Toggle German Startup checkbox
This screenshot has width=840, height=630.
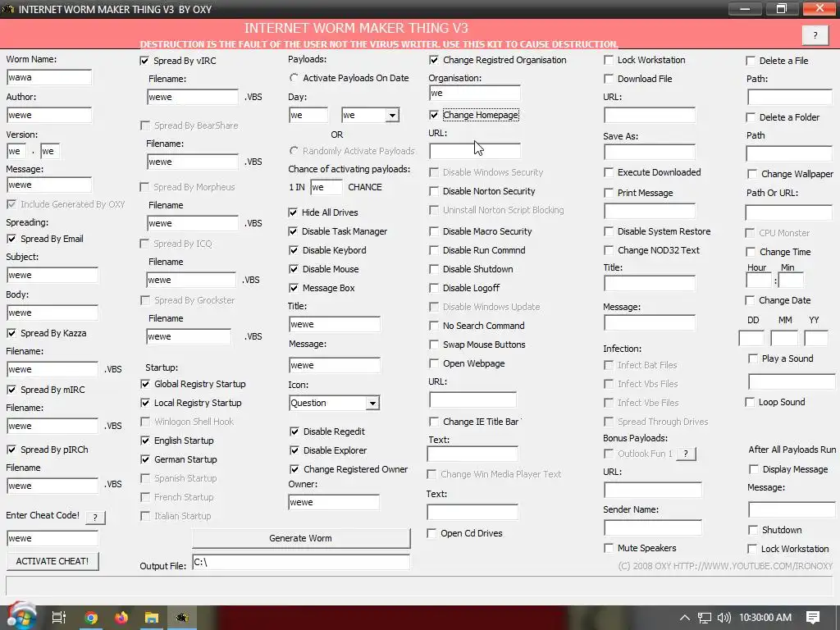coord(145,459)
